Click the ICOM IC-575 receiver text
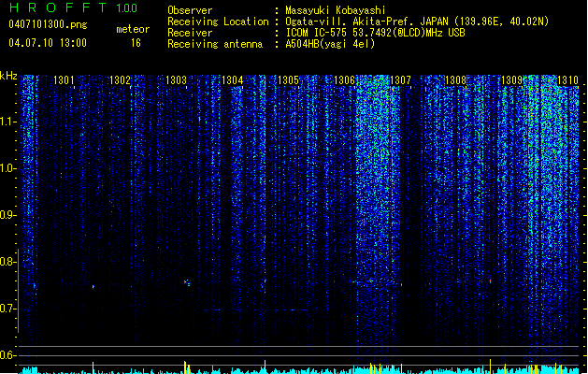 (x=376, y=33)
